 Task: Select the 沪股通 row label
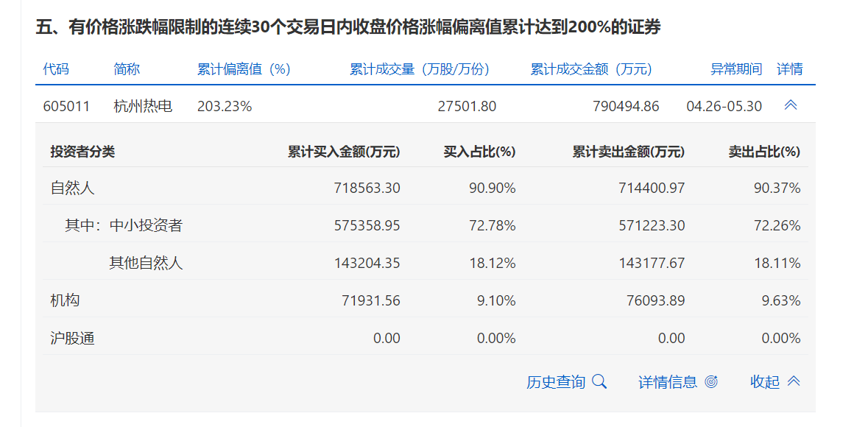coord(73,338)
